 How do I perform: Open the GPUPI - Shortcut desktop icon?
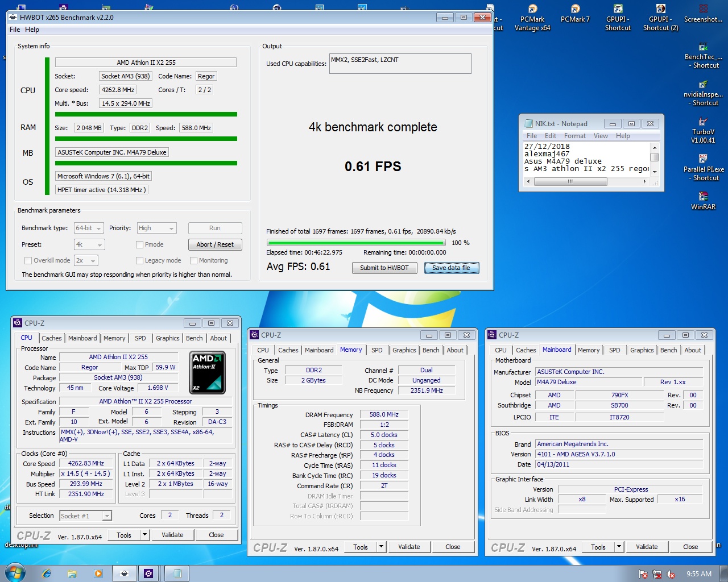(618, 18)
